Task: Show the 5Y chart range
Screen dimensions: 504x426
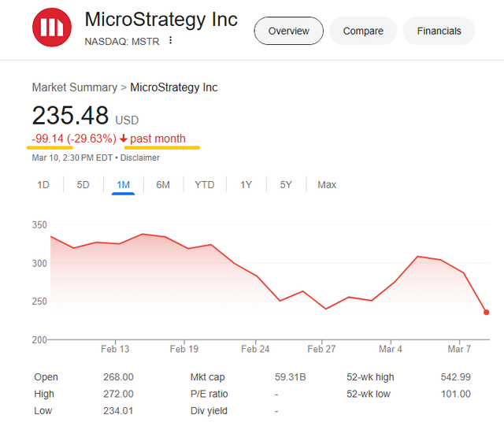Action: coord(286,185)
